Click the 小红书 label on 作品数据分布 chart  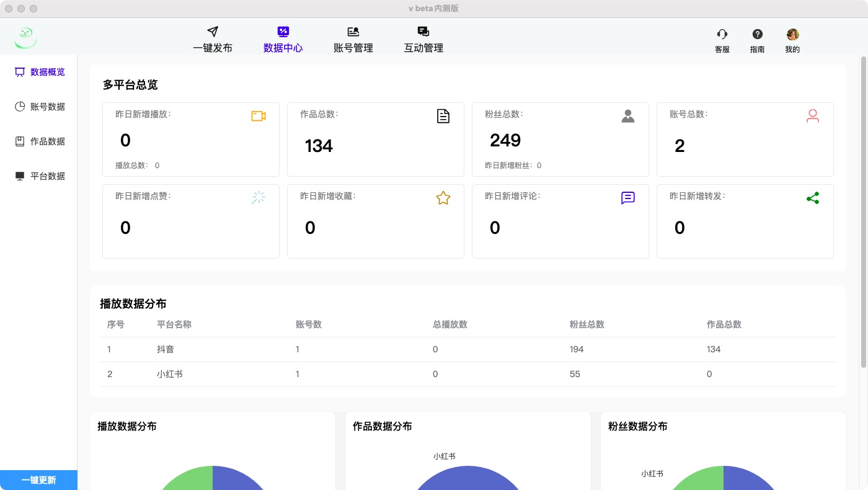click(445, 456)
